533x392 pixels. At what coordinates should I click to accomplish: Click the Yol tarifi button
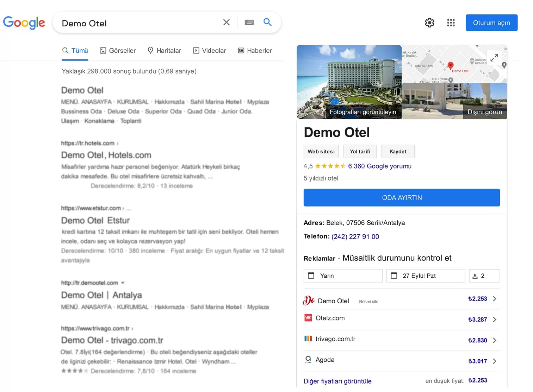[x=360, y=152]
